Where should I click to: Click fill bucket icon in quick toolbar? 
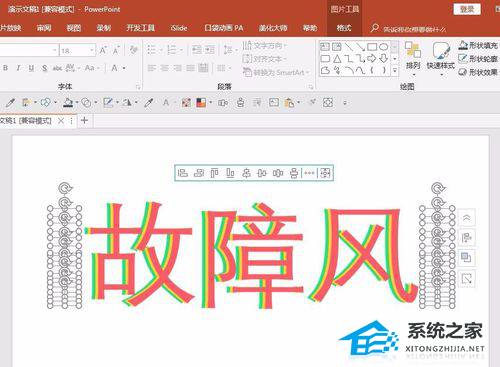[68, 103]
